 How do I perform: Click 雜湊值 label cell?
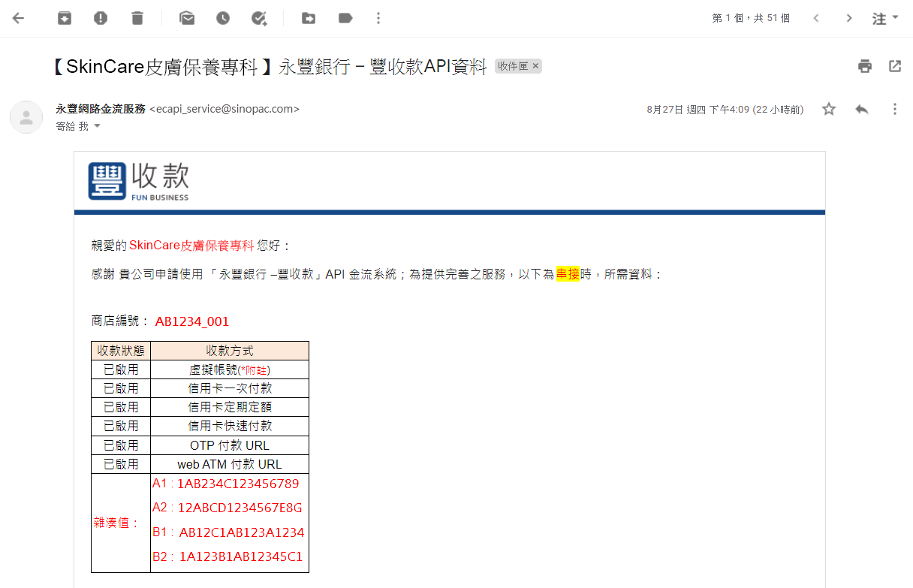point(121,523)
